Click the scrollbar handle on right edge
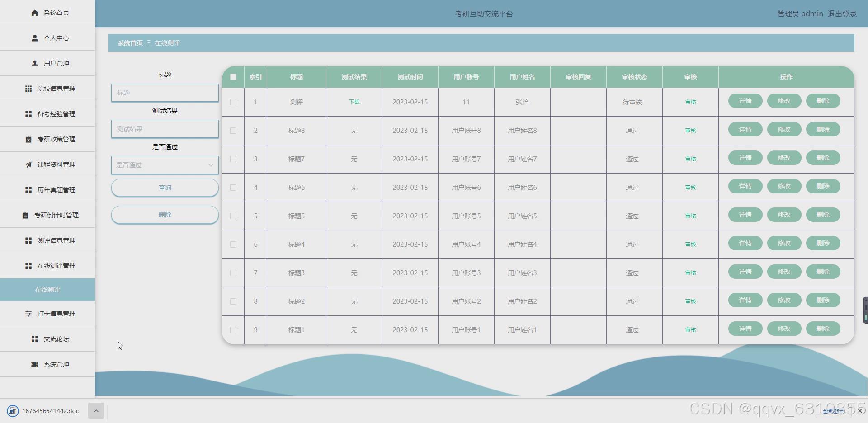Image resolution: width=868 pixels, height=423 pixels. [x=865, y=310]
